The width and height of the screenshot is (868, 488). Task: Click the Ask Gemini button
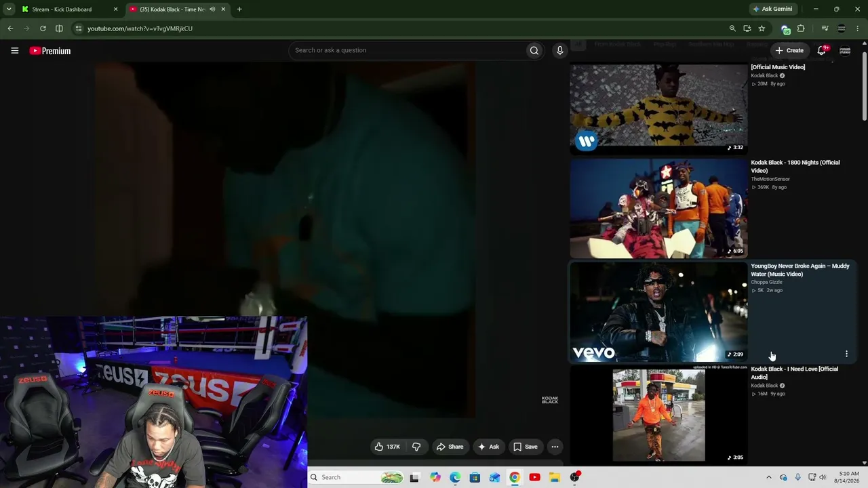click(x=772, y=9)
